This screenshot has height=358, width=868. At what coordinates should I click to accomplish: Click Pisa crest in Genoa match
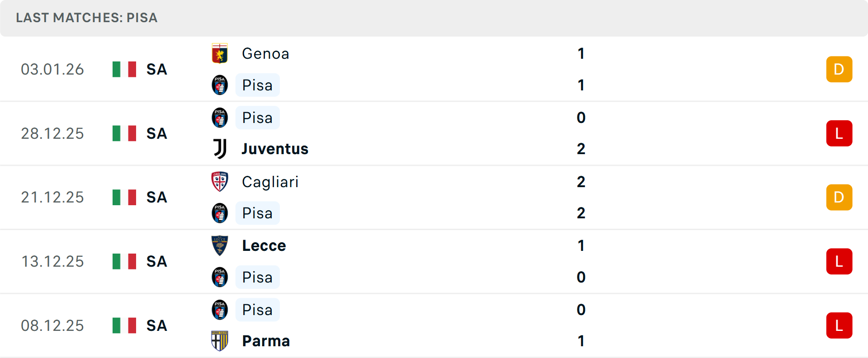(x=220, y=85)
